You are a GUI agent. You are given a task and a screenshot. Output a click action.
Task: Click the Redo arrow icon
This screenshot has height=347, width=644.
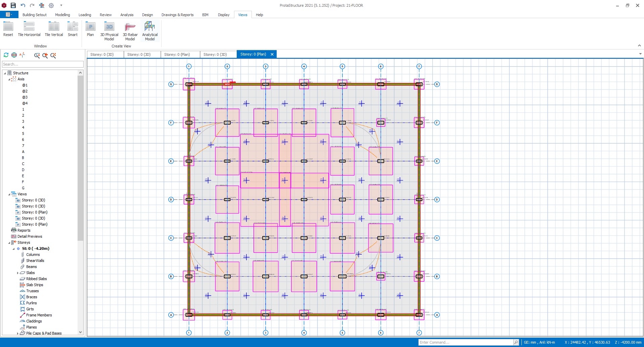[32, 5]
